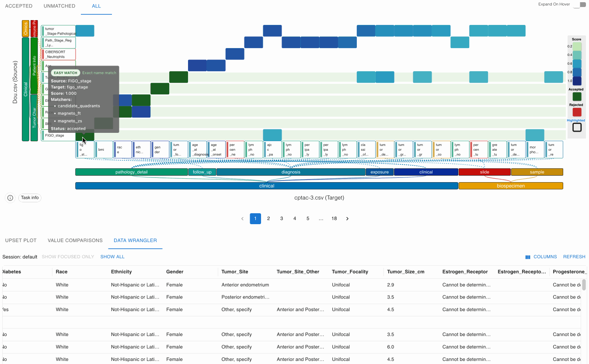Open the Upset Plot tab
Image resolution: width=589 pixels, height=364 pixels.
point(21,240)
